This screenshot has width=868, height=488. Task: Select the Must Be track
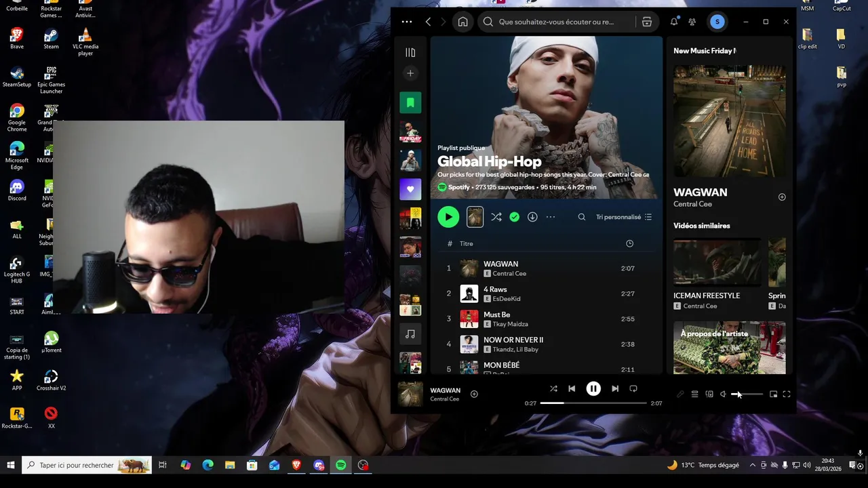546,319
